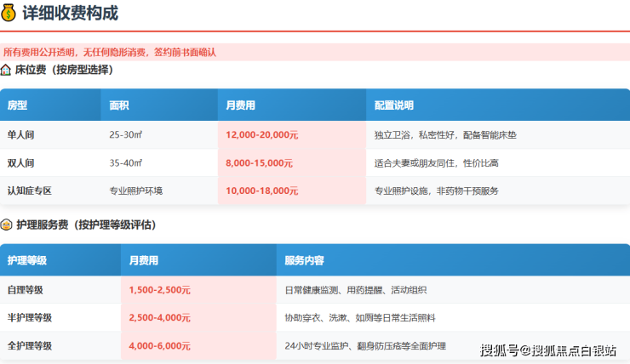Click the 配置说明 column header
This screenshot has height=364, width=630.
coord(394,105)
